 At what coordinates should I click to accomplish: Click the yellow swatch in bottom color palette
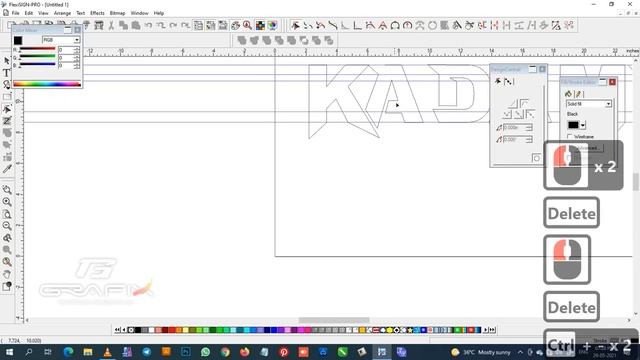pyautogui.click(x=186, y=330)
